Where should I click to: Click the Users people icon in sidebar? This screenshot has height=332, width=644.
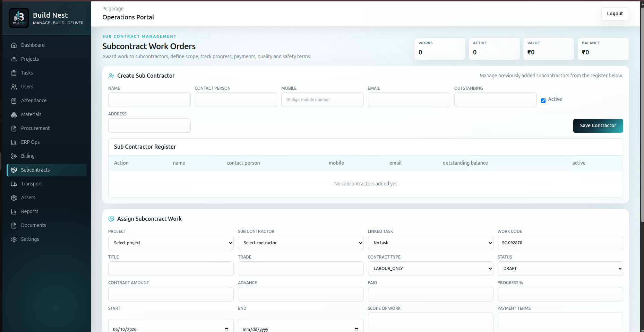pyautogui.click(x=14, y=87)
